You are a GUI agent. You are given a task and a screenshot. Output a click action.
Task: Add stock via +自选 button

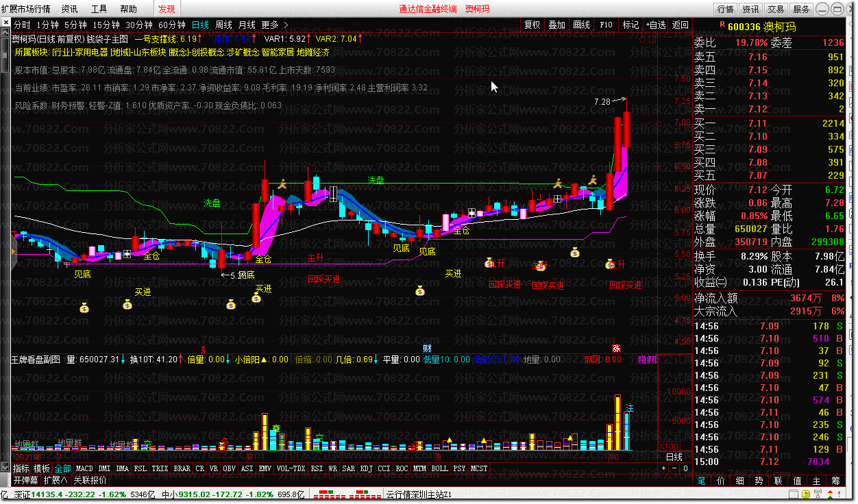pos(656,25)
